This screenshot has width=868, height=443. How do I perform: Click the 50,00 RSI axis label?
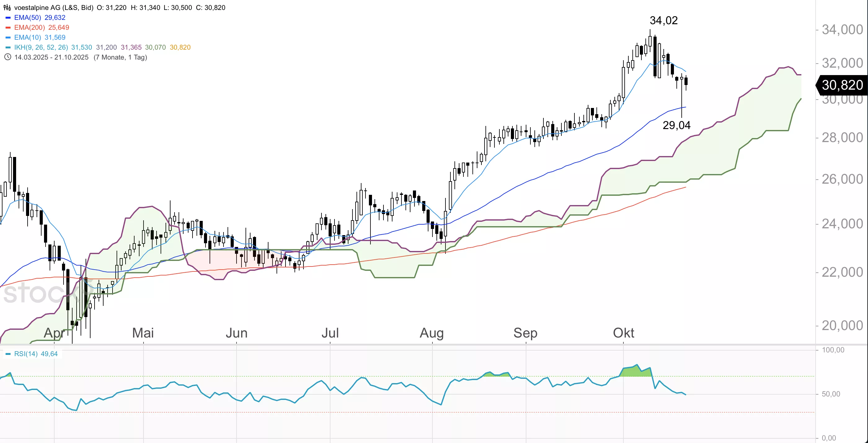coord(830,394)
